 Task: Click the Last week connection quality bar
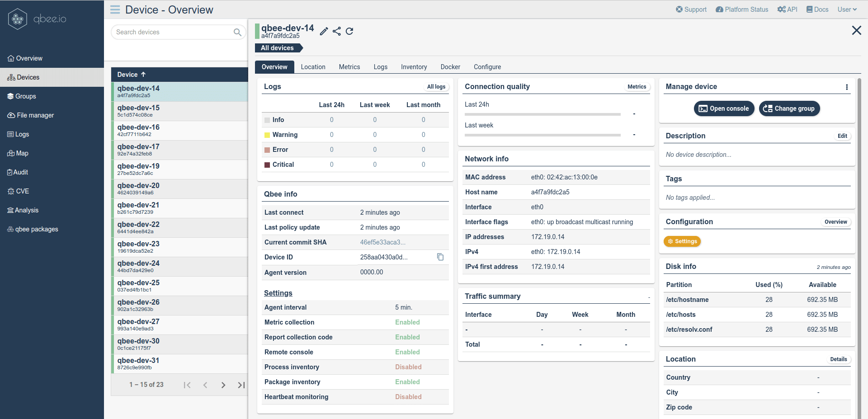[542, 135]
